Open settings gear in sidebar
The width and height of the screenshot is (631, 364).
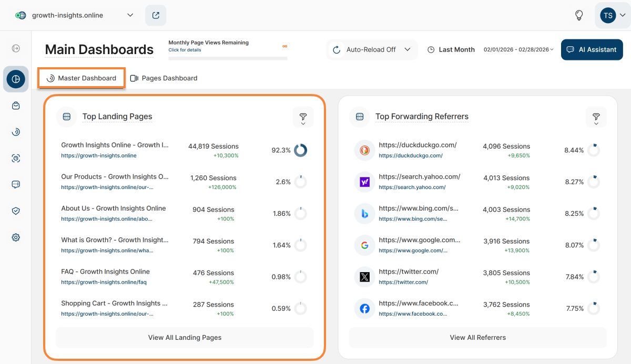(x=16, y=237)
